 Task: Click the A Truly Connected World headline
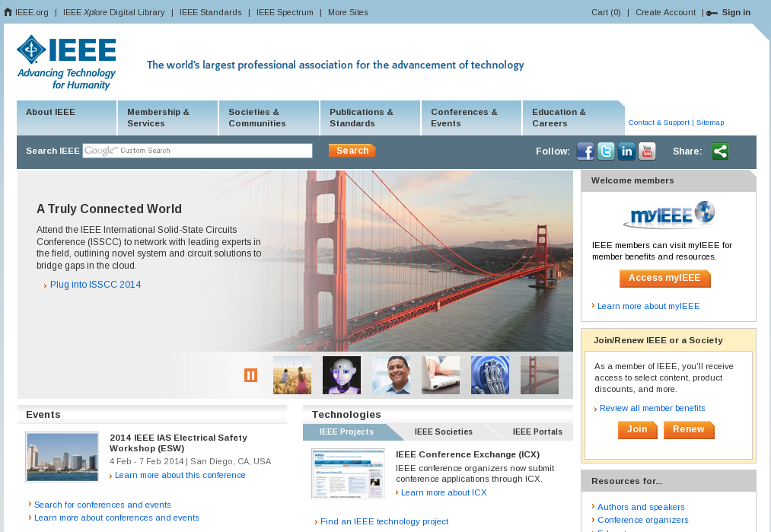109,209
